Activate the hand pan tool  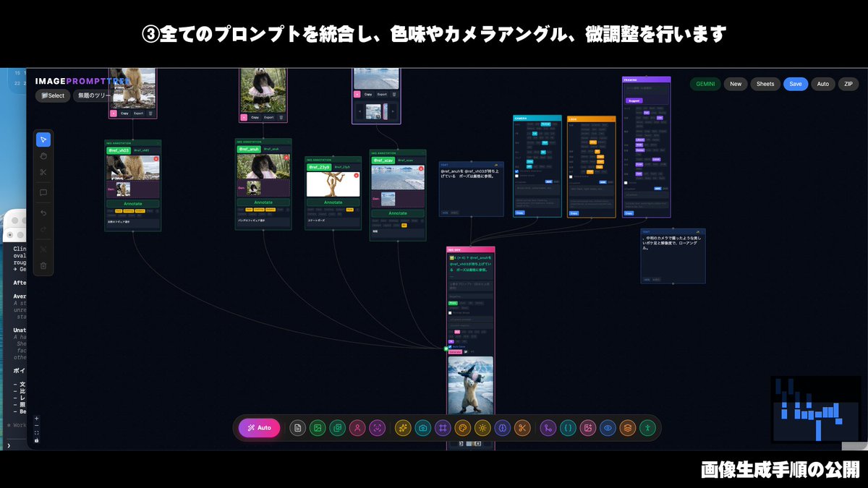point(43,155)
